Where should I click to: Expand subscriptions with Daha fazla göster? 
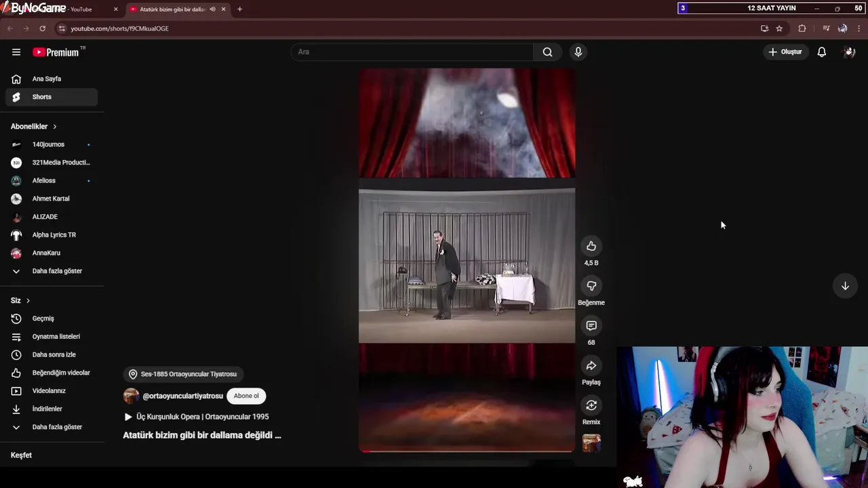(x=52, y=271)
